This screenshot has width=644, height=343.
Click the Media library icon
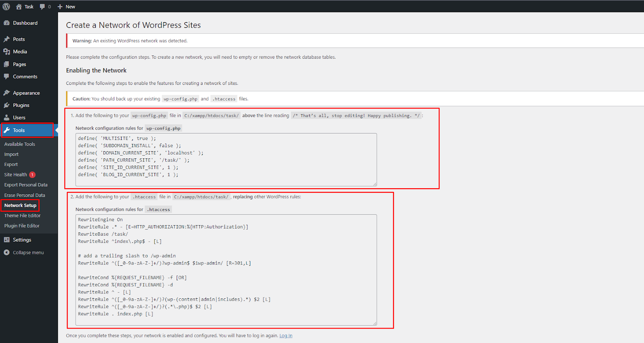tap(6, 51)
